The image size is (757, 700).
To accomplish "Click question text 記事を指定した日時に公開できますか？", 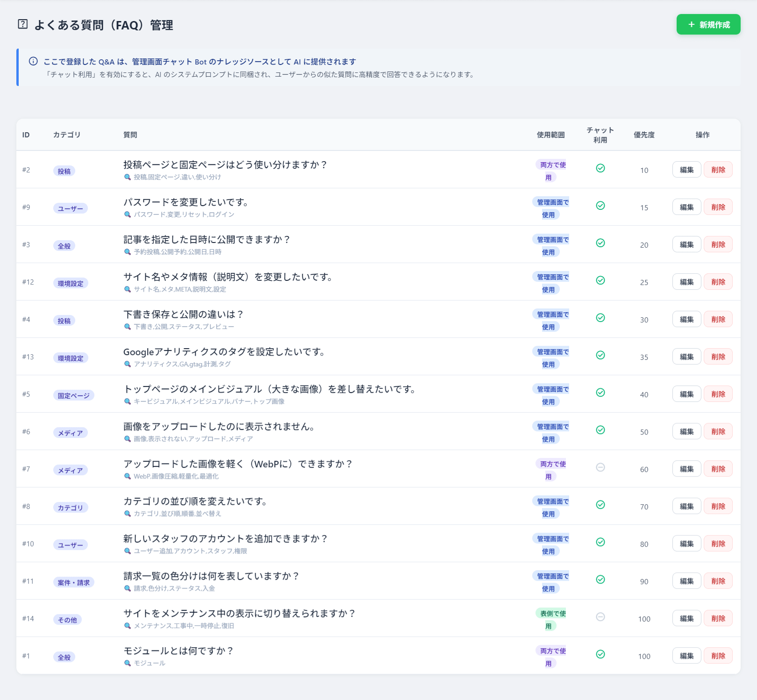I will click(x=207, y=239).
